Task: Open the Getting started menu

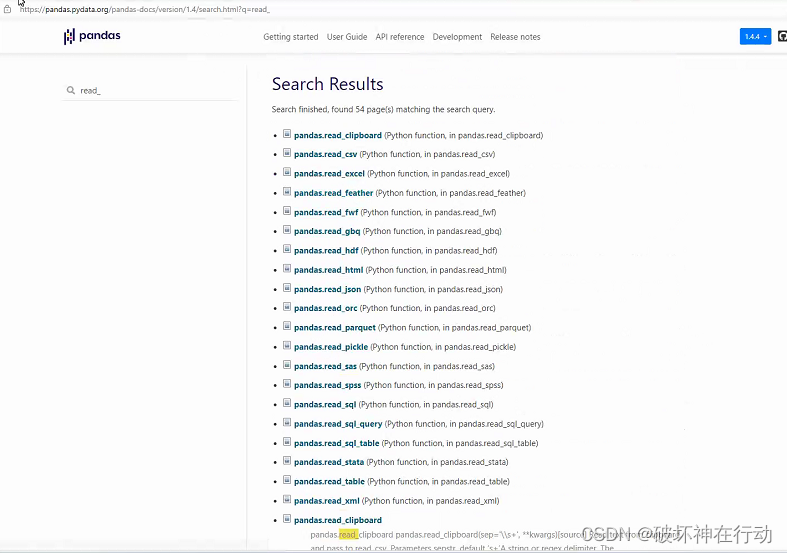Action: click(291, 37)
